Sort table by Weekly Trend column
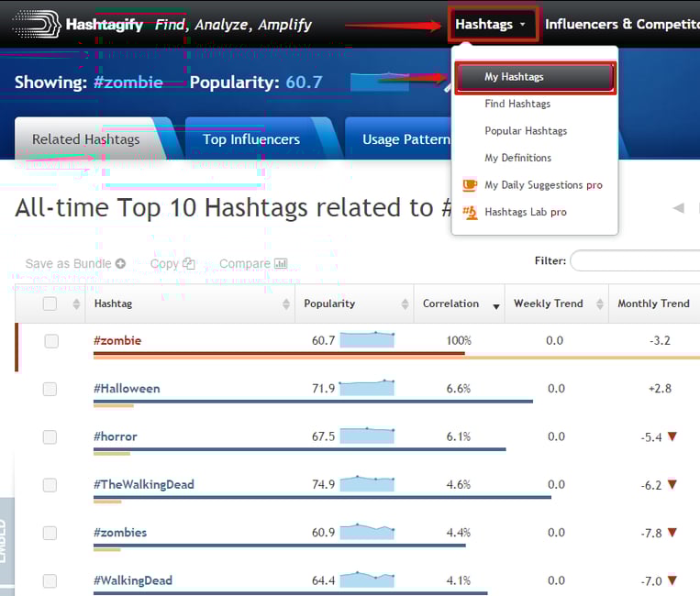700x596 pixels. (x=557, y=304)
